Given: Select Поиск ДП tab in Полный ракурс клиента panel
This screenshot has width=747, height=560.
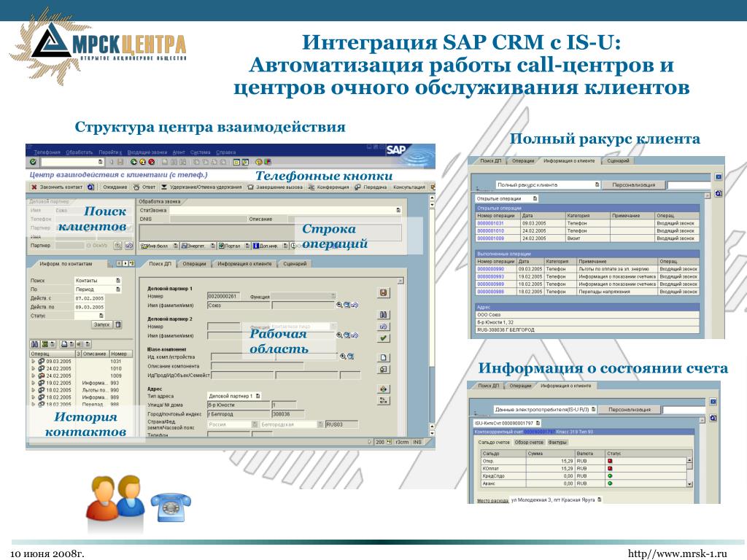Looking at the screenshot, I should (490, 161).
